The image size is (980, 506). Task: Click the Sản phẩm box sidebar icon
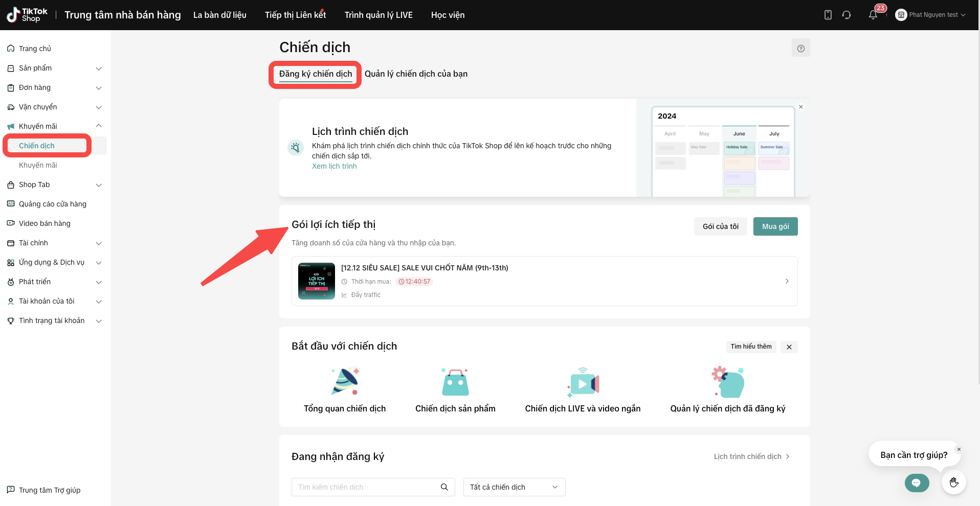point(11,68)
